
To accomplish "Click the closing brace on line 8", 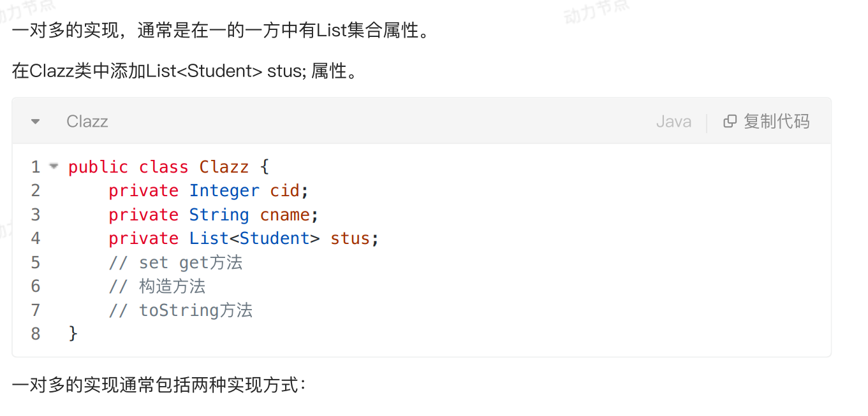I will [x=73, y=333].
